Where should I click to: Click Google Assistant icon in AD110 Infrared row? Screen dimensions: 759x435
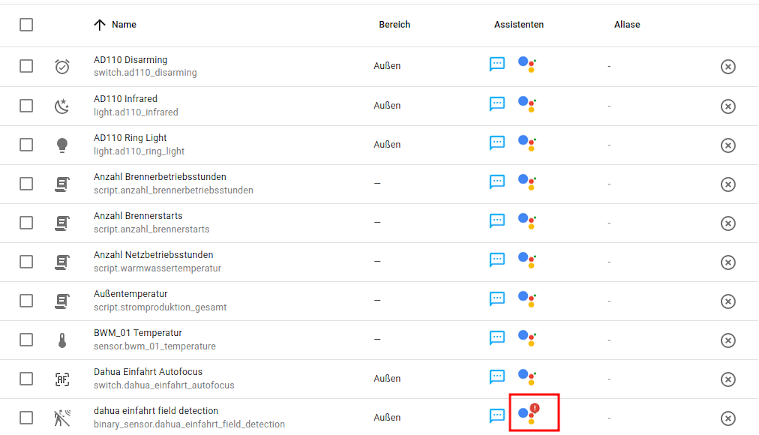(528, 104)
